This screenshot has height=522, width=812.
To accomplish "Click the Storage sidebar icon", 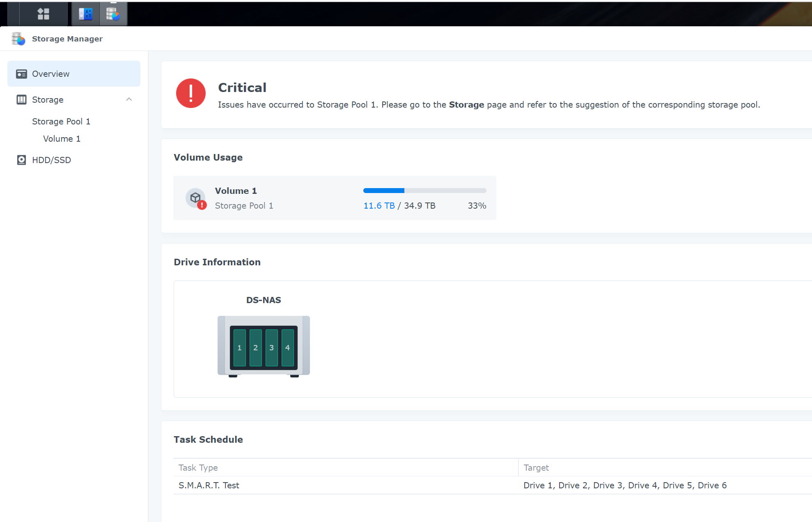I will pos(22,99).
